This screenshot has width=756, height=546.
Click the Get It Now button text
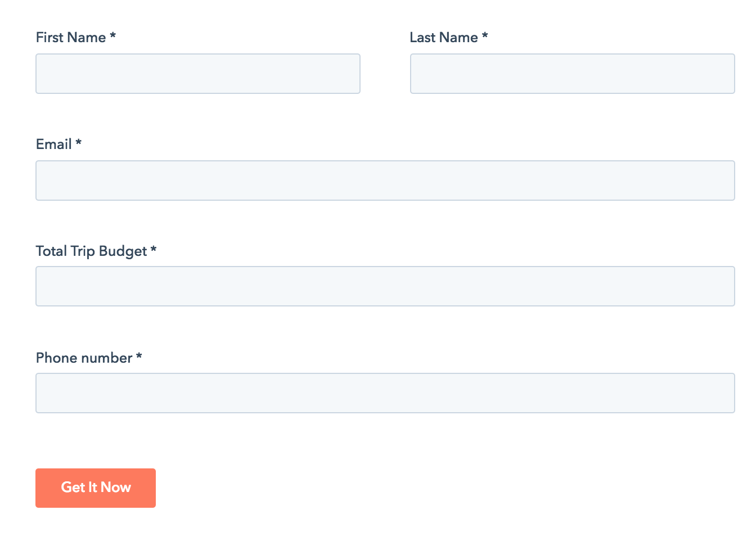[x=96, y=488]
